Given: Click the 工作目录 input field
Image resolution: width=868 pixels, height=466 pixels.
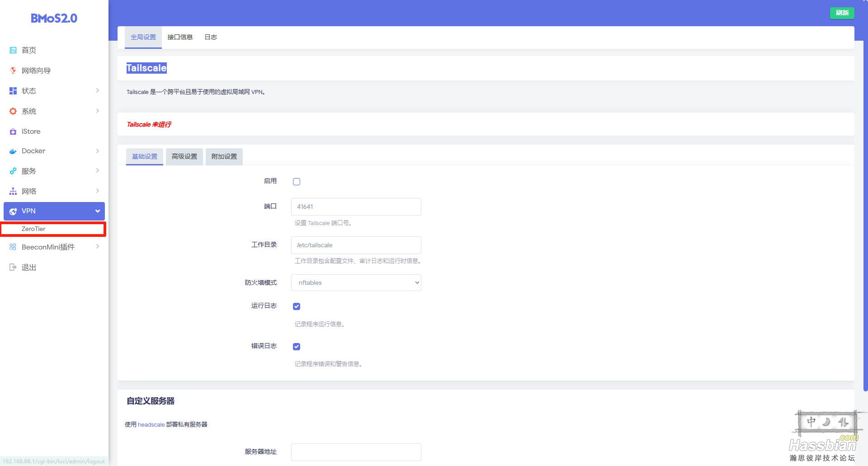Looking at the screenshot, I should (x=356, y=245).
